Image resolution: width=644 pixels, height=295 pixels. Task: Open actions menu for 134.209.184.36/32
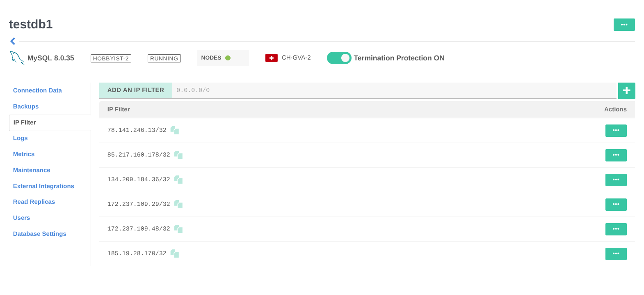[616, 180]
